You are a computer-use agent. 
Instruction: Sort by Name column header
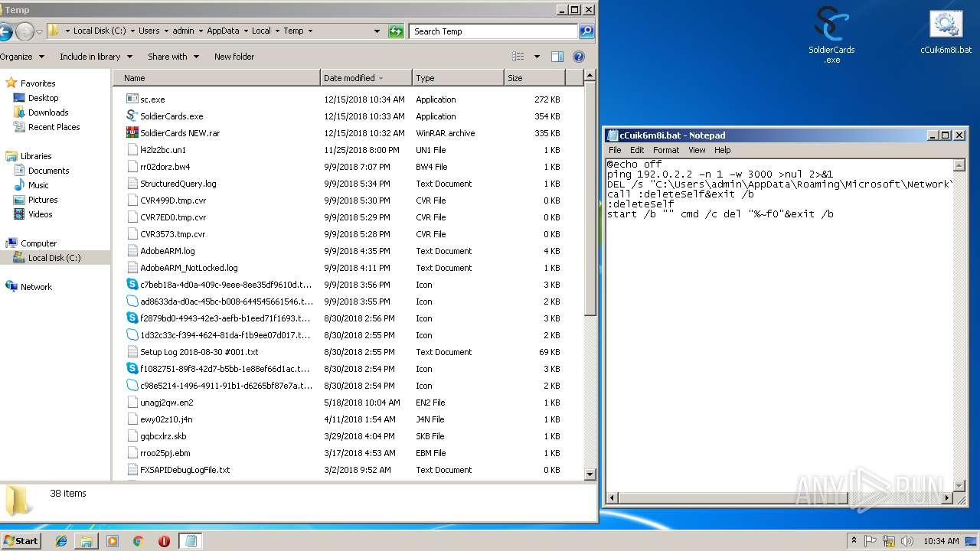[217, 78]
